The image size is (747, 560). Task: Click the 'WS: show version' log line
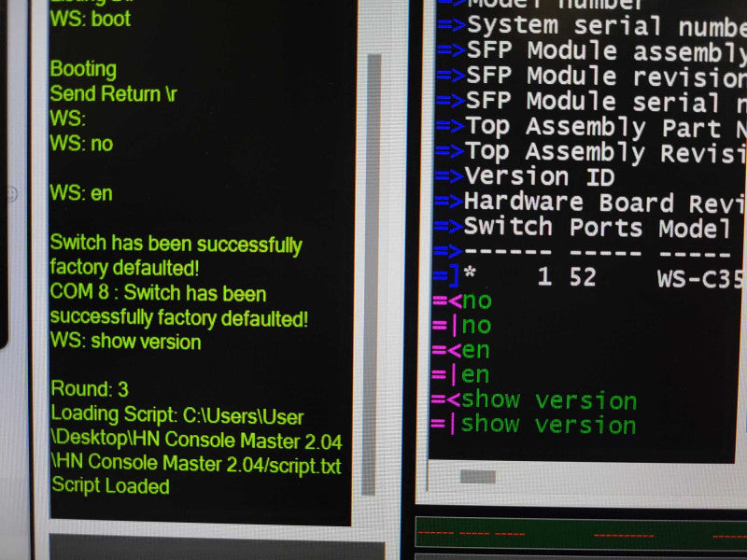pyautogui.click(x=126, y=342)
